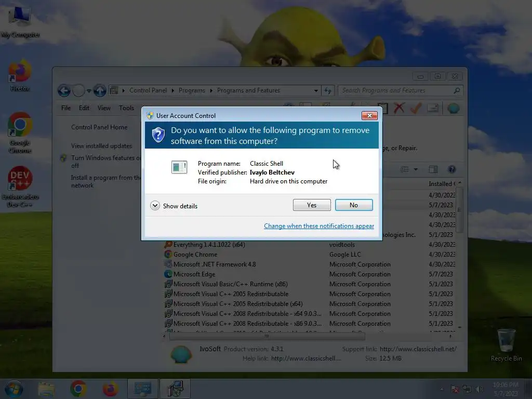Open My Computer desktop icon
This screenshot has width=532, height=399.
(x=20, y=21)
